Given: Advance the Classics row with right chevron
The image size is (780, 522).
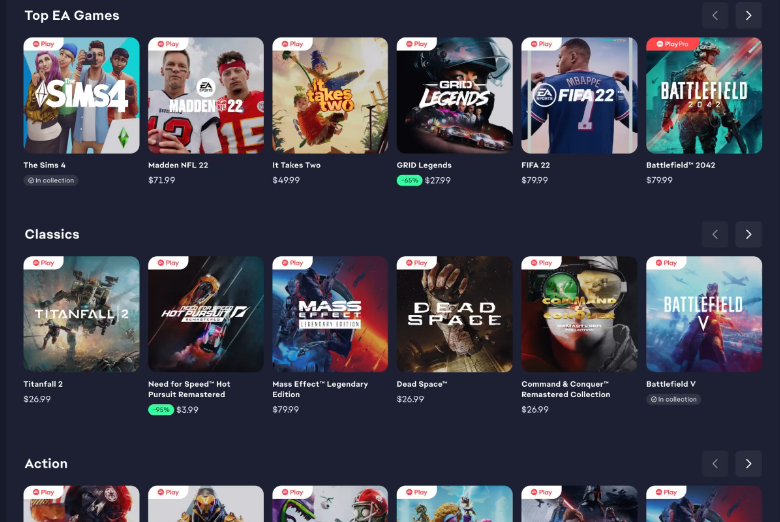Looking at the screenshot, I should (748, 234).
